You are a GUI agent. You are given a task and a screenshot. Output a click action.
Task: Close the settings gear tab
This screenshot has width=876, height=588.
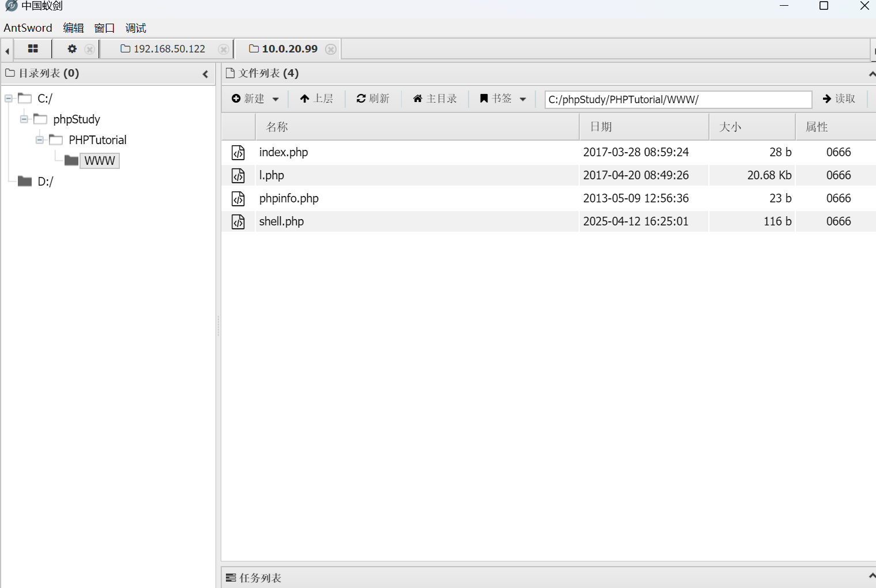[x=89, y=49]
